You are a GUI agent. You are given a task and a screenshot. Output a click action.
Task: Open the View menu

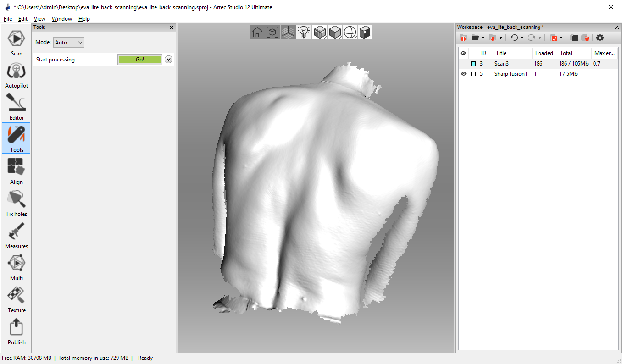[x=39, y=19]
